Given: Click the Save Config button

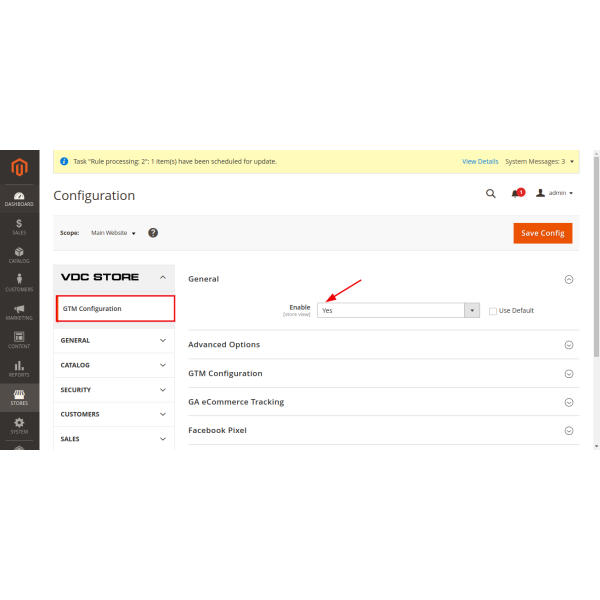Looking at the screenshot, I should pyautogui.click(x=542, y=233).
